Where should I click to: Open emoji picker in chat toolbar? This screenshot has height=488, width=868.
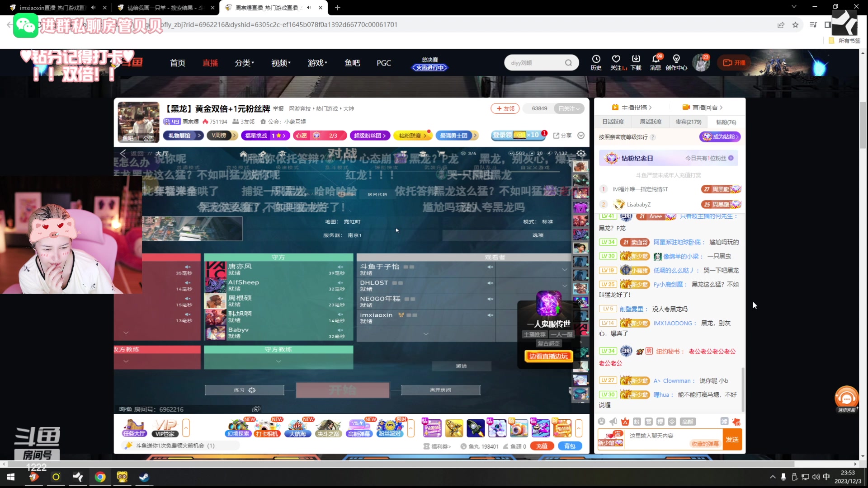click(x=601, y=422)
